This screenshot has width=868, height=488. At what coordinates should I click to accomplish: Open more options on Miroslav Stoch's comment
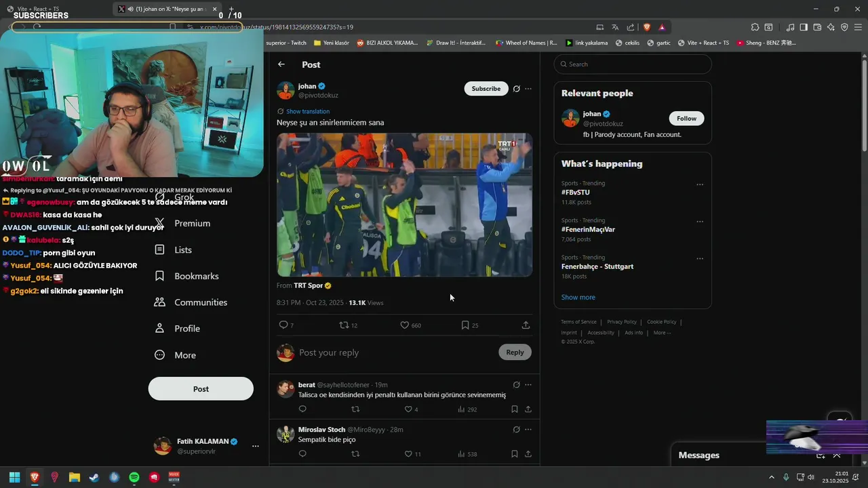(x=528, y=430)
